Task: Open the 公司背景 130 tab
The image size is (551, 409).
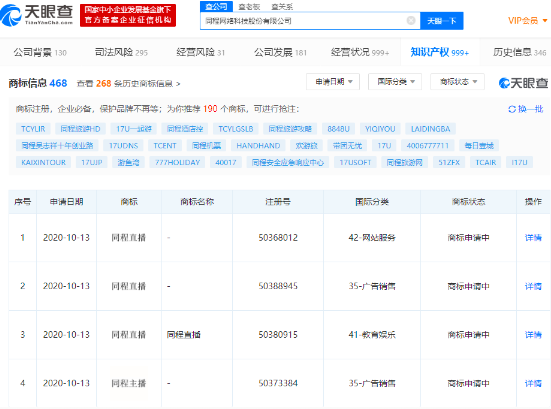Action: pyautogui.click(x=40, y=53)
